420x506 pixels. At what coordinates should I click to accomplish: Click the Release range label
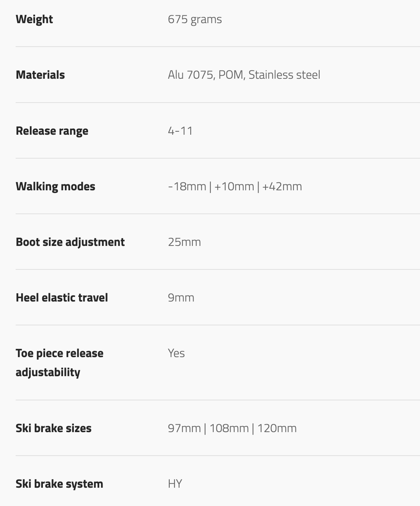click(x=52, y=131)
